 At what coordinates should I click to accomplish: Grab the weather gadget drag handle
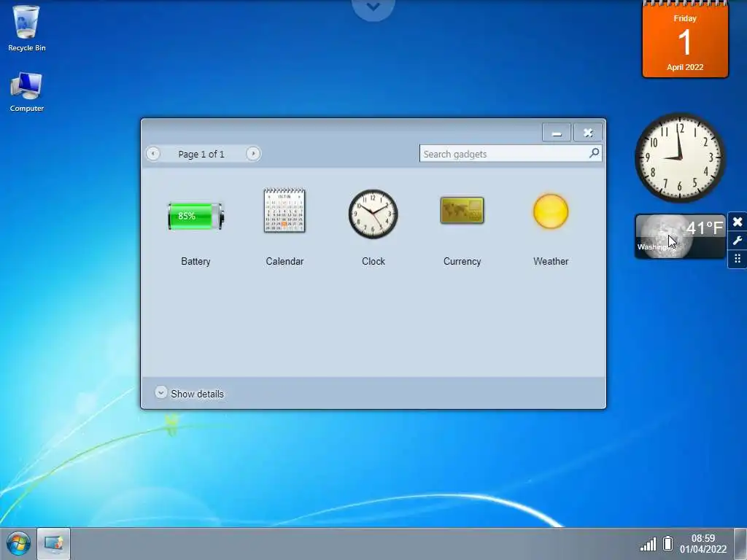(x=738, y=259)
